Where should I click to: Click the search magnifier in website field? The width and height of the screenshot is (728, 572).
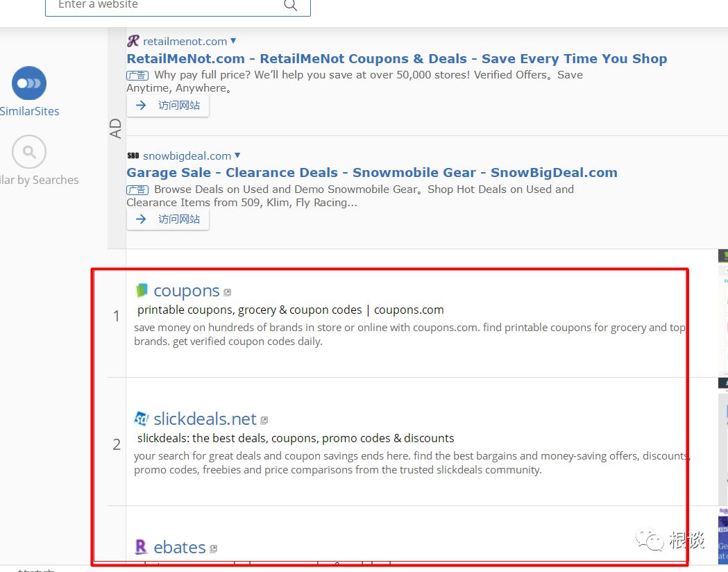coord(290,5)
